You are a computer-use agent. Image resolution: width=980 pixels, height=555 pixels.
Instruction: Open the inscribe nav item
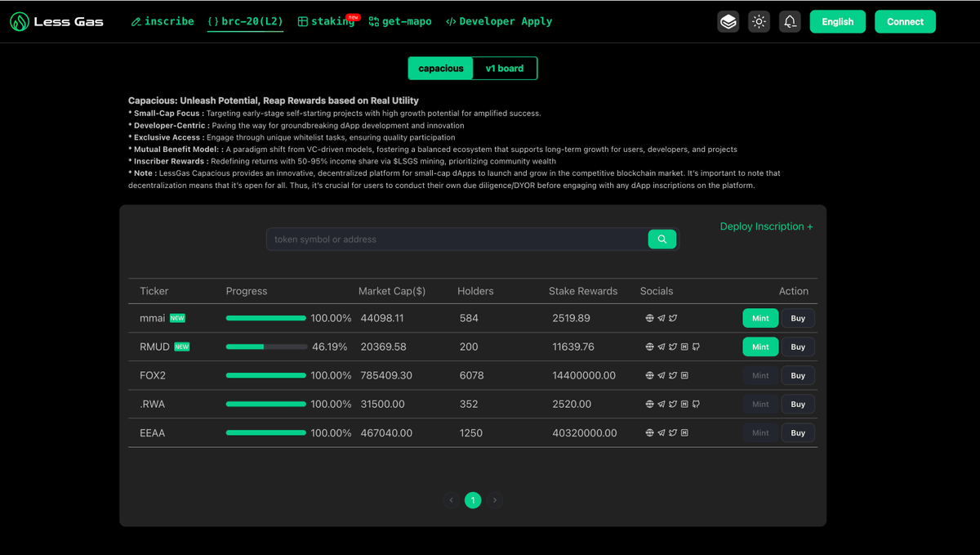pyautogui.click(x=163, y=21)
